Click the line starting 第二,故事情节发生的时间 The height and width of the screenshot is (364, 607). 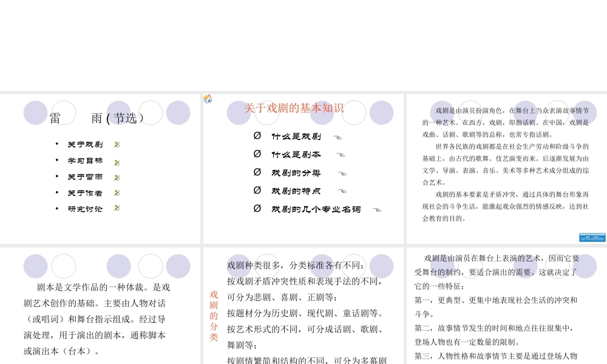coord(493,328)
